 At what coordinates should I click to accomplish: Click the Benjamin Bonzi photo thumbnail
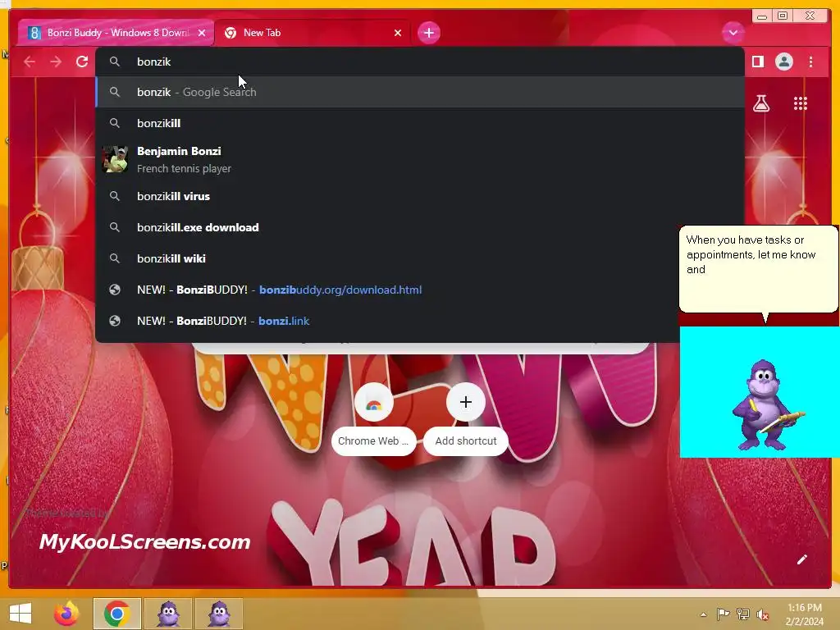tap(115, 159)
